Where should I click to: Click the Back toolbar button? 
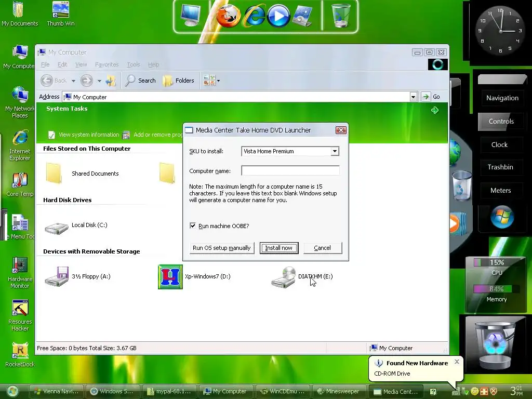pyautogui.click(x=54, y=81)
